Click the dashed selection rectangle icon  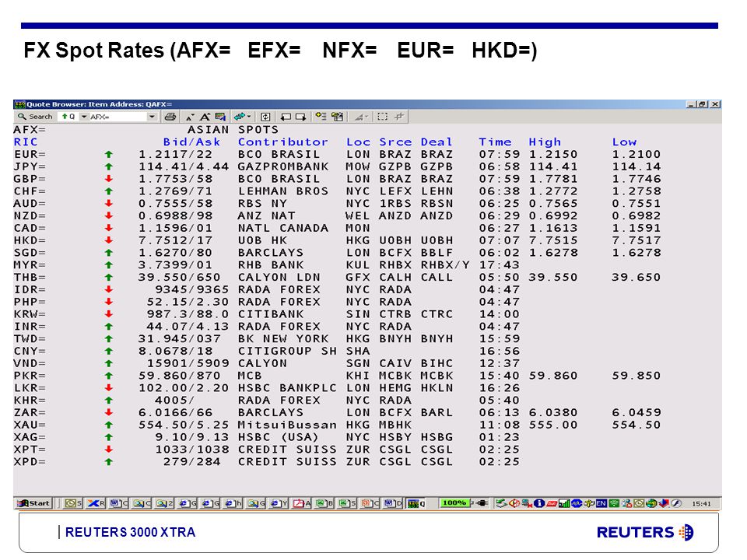click(x=382, y=117)
